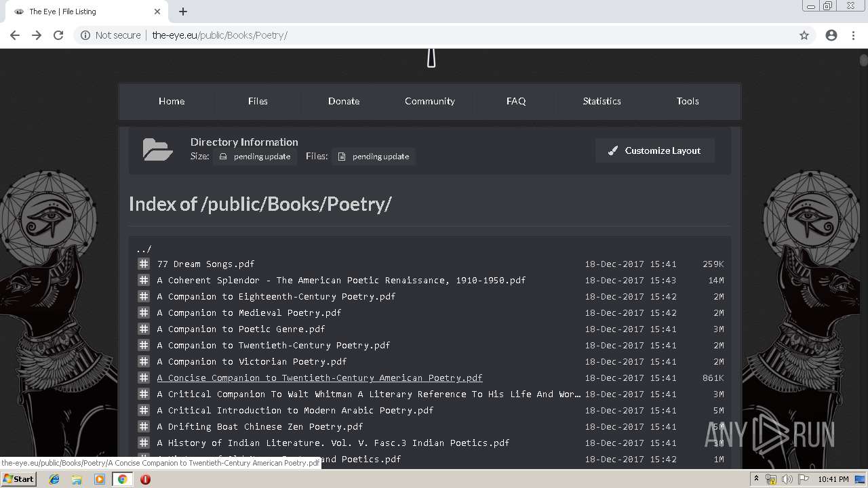
Task: Open the Statistics nav item
Action: pyautogui.click(x=602, y=101)
